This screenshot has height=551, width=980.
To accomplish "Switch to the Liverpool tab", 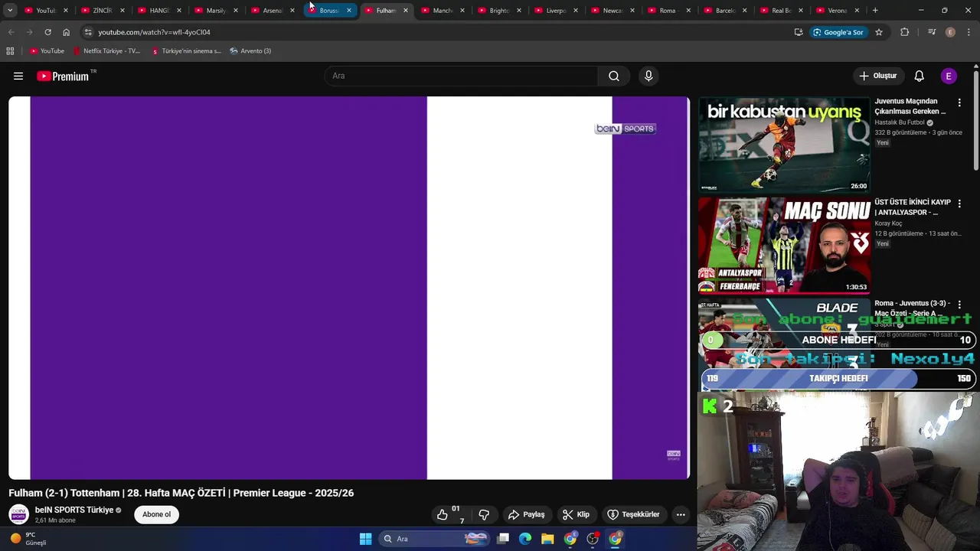I will point(556,11).
